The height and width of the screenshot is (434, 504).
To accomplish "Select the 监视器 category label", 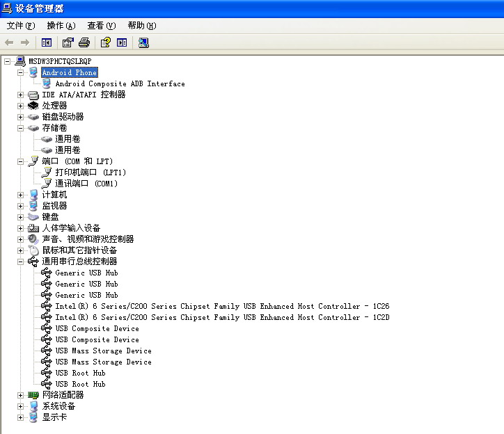I will pyautogui.click(x=54, y=206).
